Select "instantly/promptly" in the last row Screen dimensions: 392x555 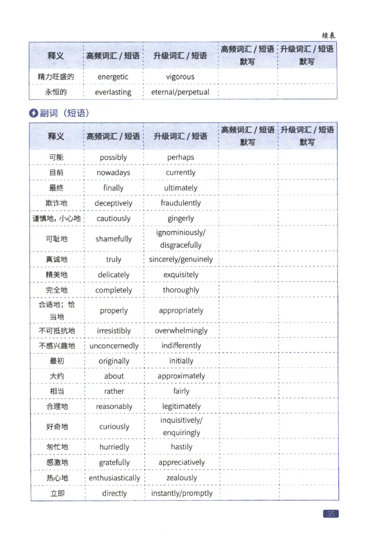pos(181,493)
